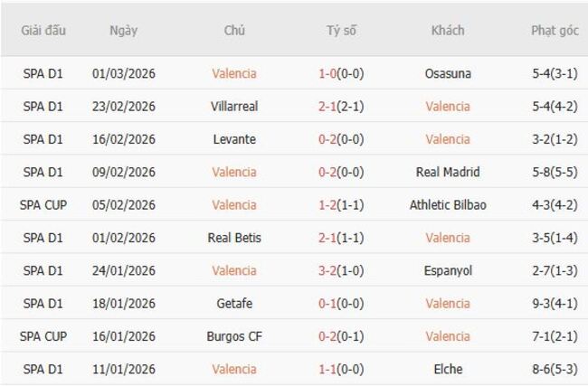Click the Getafe team name
588x386 pixels.
[x=234, y=303]
